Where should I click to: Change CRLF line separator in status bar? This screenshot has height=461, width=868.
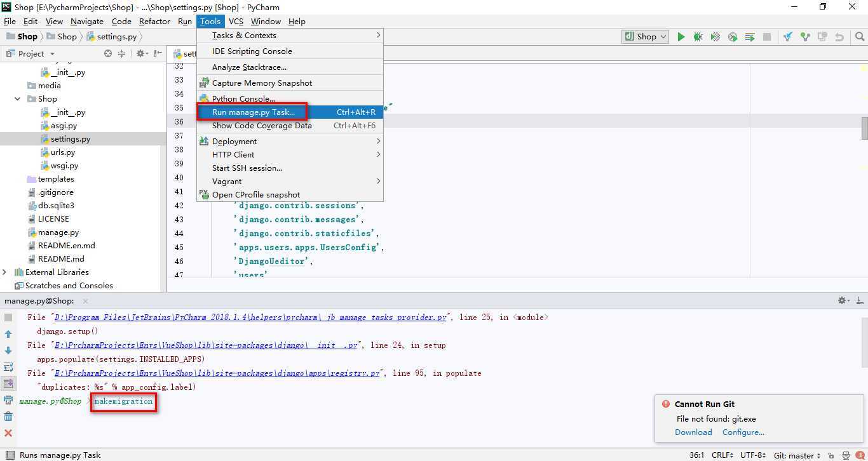pyautogui.click(x=723, y=455)
